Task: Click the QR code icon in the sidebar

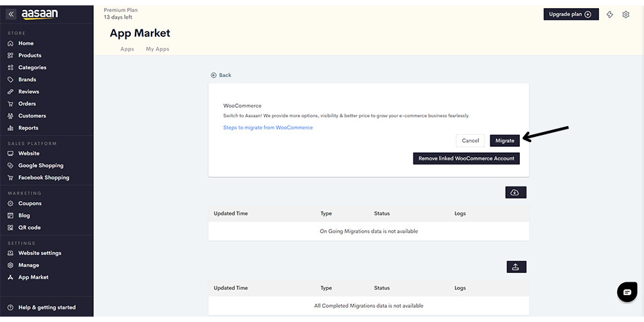Action: pos(11,227)
